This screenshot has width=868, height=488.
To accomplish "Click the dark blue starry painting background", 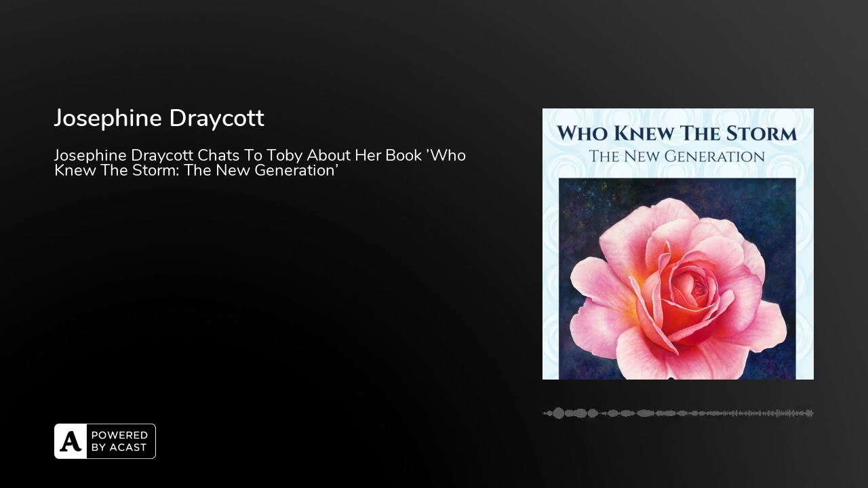I will [590, 210].
